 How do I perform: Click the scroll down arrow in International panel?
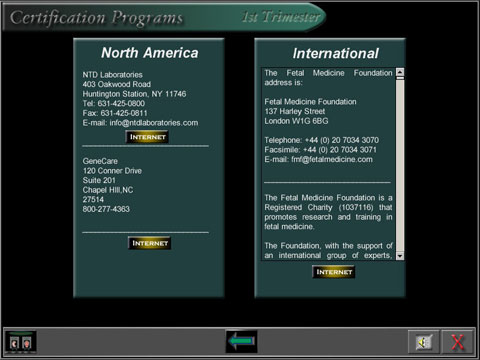click(x=400, y=256)
